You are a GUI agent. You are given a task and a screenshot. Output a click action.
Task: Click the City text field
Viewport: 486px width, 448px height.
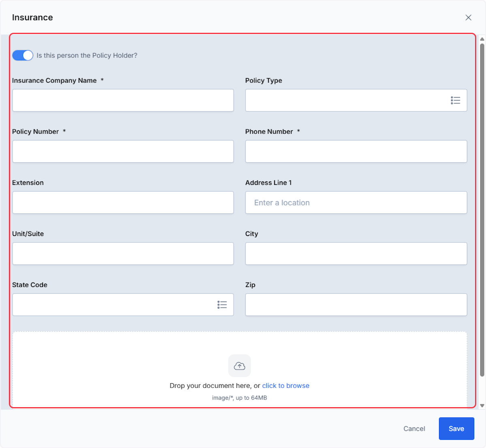[x=356, y=253]
